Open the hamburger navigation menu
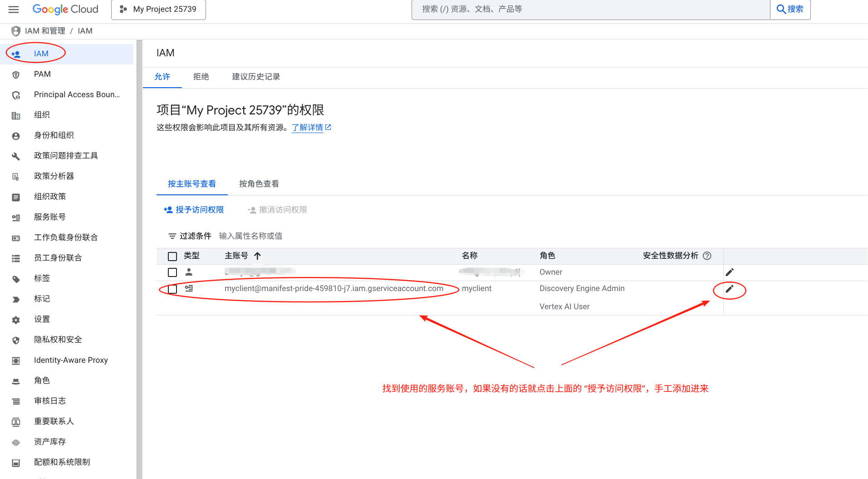868x479 pixels. (14, 10)
